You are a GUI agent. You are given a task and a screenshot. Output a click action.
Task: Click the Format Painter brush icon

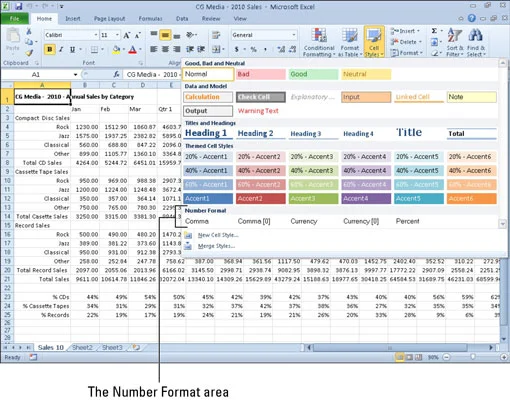29,52
